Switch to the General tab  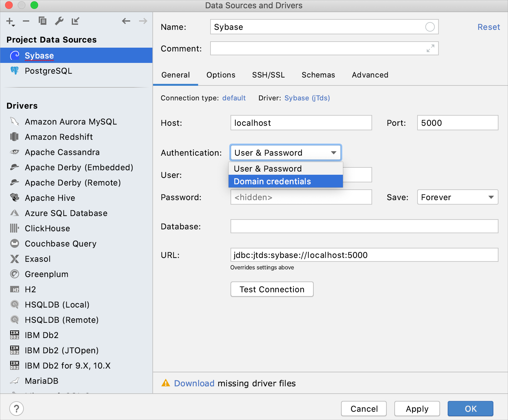[x=176, y=75]
